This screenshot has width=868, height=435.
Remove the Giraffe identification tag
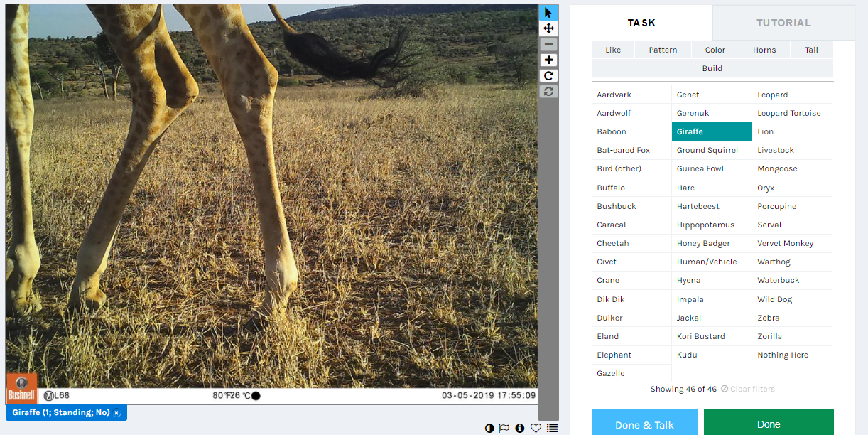(116, 413)
